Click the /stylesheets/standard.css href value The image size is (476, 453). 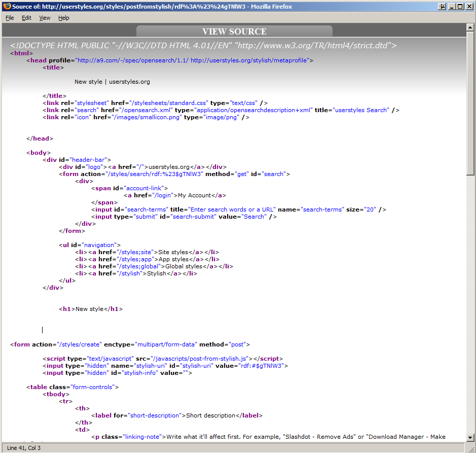click(170, 103)
